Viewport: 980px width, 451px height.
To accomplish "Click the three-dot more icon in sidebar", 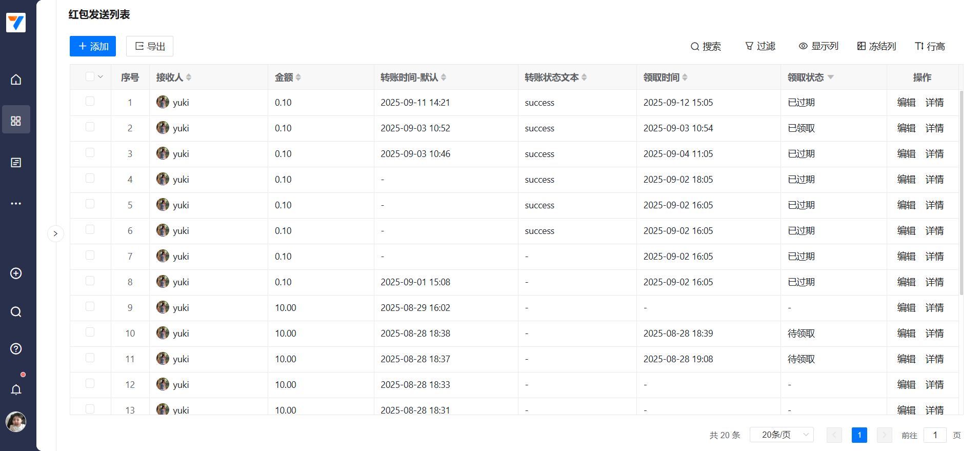I will point(16,204).
